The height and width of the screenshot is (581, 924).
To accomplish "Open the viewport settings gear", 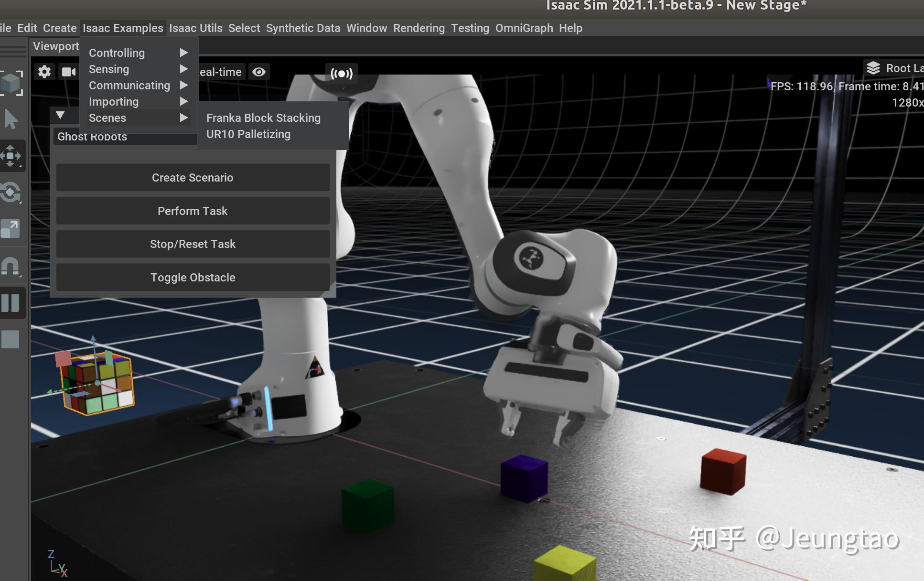I will click(x=44, y=72).
